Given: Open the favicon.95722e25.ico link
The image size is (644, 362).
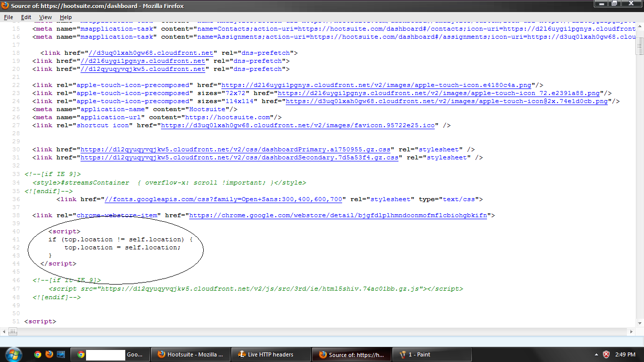Looking at the screenshot, I should click(298, 125).
